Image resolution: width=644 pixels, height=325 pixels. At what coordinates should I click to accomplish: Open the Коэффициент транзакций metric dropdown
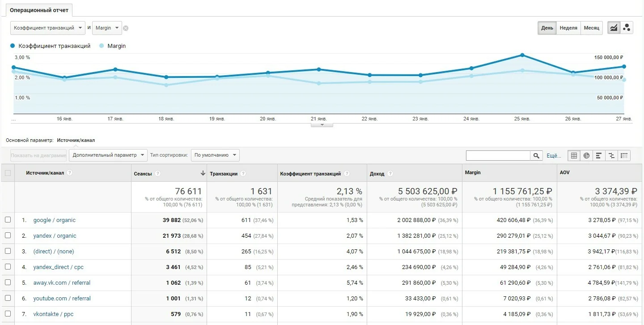(48, 28)
